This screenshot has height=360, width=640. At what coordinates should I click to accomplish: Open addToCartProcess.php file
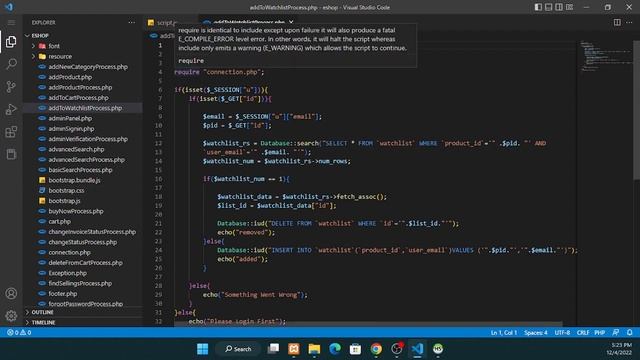click(78, 98)
